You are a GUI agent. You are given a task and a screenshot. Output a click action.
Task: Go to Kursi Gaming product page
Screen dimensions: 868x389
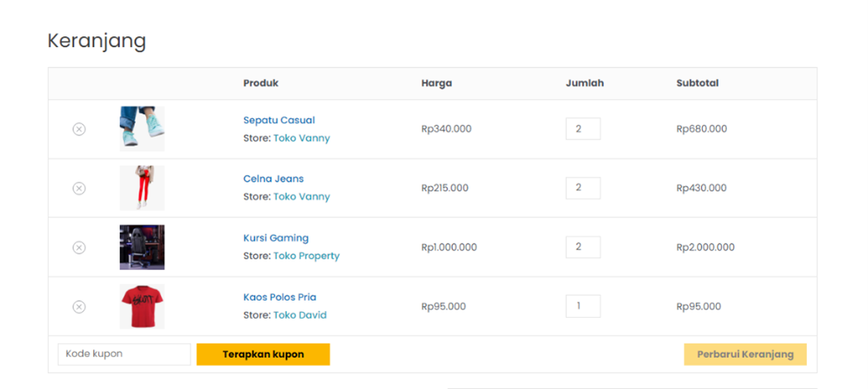pyautogui.click(x=276, y=238)
